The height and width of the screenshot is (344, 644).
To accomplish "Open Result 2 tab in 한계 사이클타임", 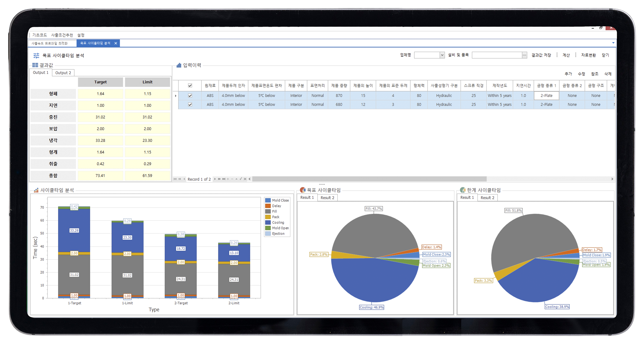I will click(x=487, y=198).
